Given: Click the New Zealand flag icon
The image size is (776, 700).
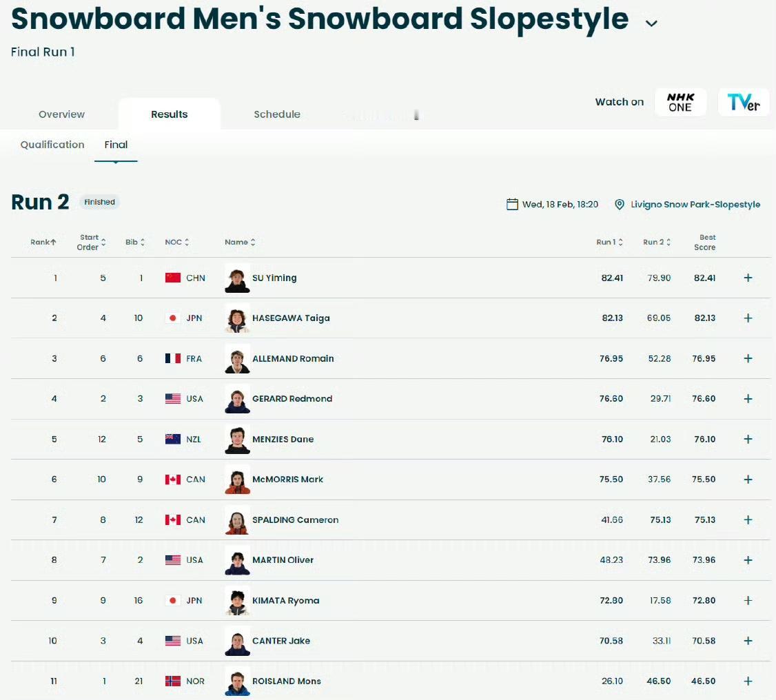Looking at the screenshot, I should [x=173, y=439].
